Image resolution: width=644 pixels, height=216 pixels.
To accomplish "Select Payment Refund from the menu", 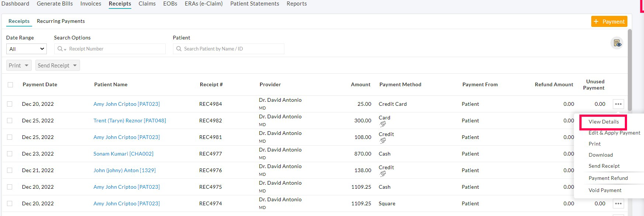I will coord(608,178).
